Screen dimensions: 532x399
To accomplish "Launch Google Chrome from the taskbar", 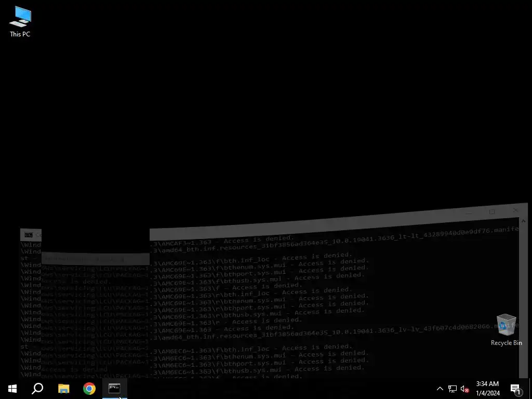I will [x=89, y=389].
